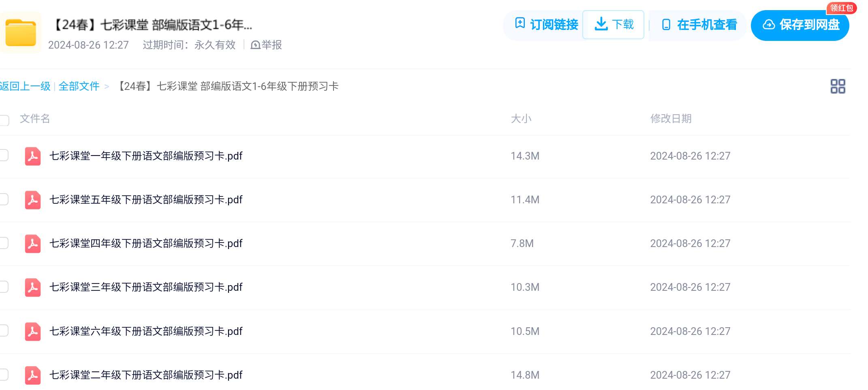Tick the select-all checkbox beside 文件名
The height and width of the screenshot is (390, 868).
click(4, 120)
